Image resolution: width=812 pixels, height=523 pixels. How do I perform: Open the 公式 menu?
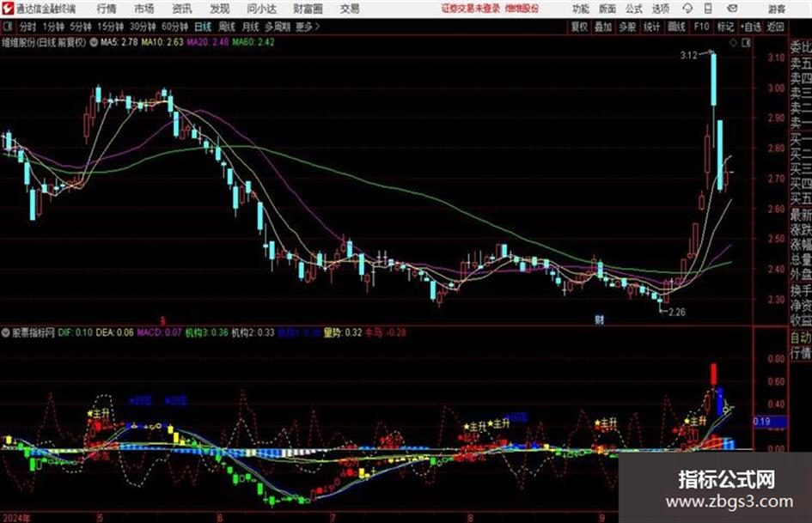click(633, 9)
